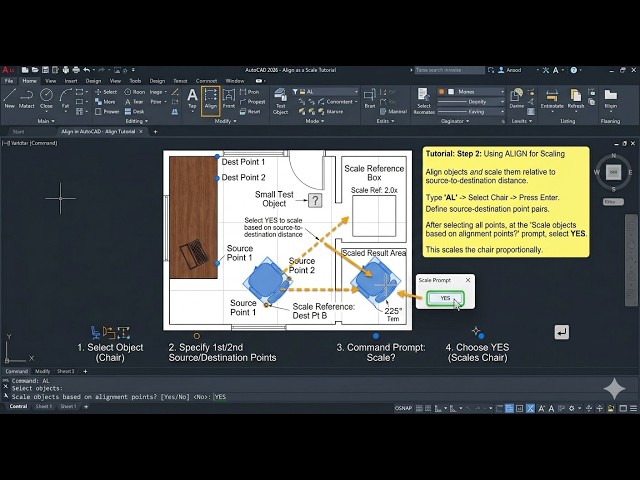This screenshot has width=640, height=480.
Task: Select the Reset tool in Modify panel
Action: [x=250, y=111]
